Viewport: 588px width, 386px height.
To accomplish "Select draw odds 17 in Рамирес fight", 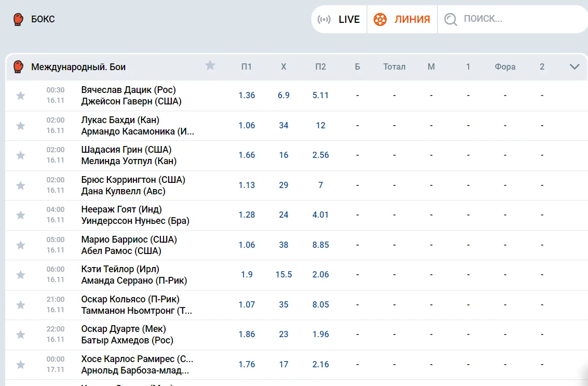I will click(283, 364).
